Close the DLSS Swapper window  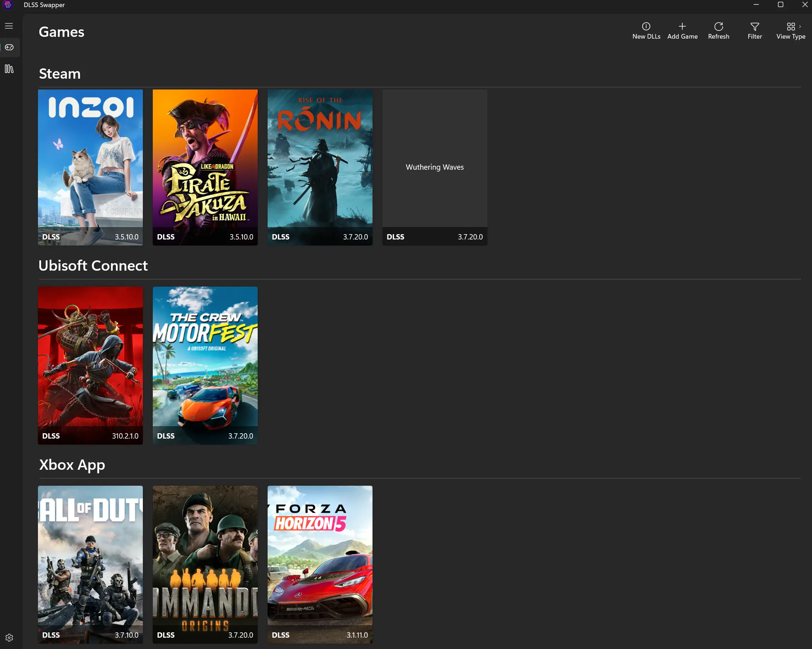(805, 5)
